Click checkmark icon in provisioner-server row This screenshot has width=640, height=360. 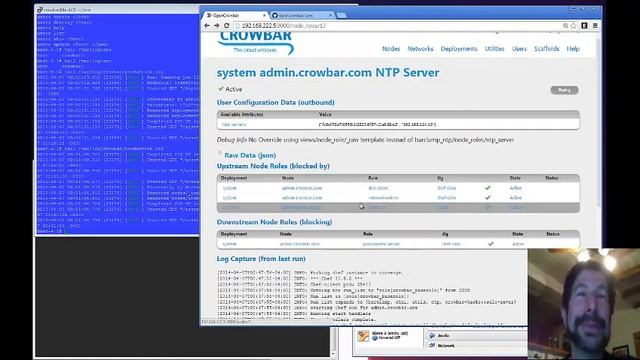(491, 244)
